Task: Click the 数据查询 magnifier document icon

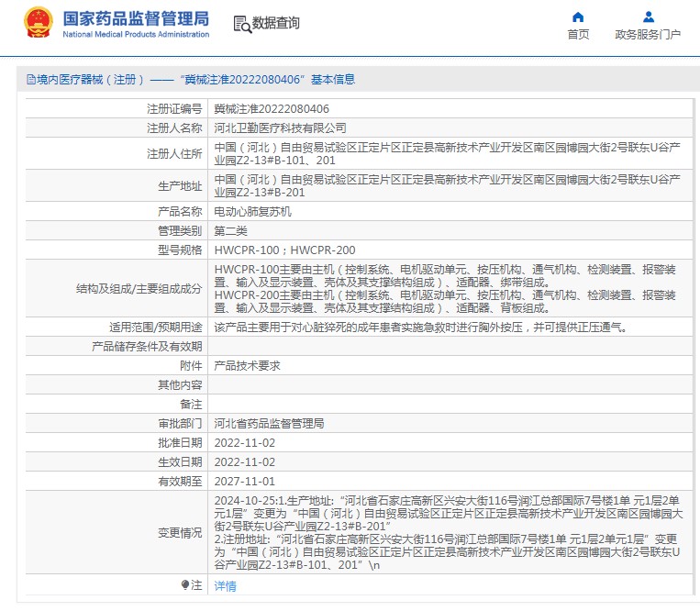Action: click(x=242, y=24)
